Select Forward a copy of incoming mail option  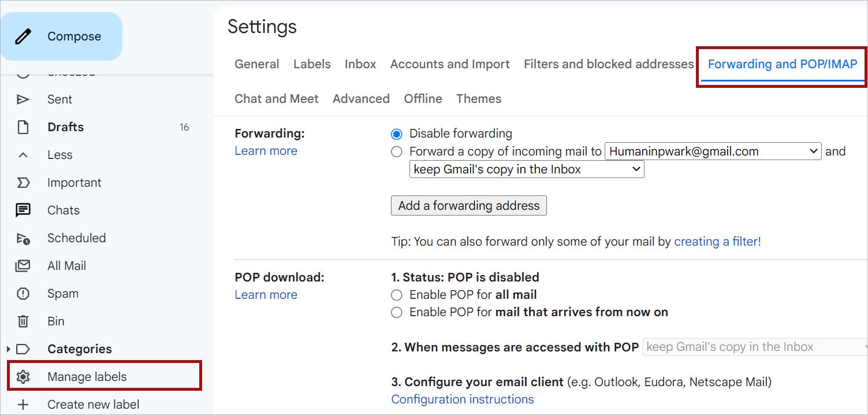(397, 152)
